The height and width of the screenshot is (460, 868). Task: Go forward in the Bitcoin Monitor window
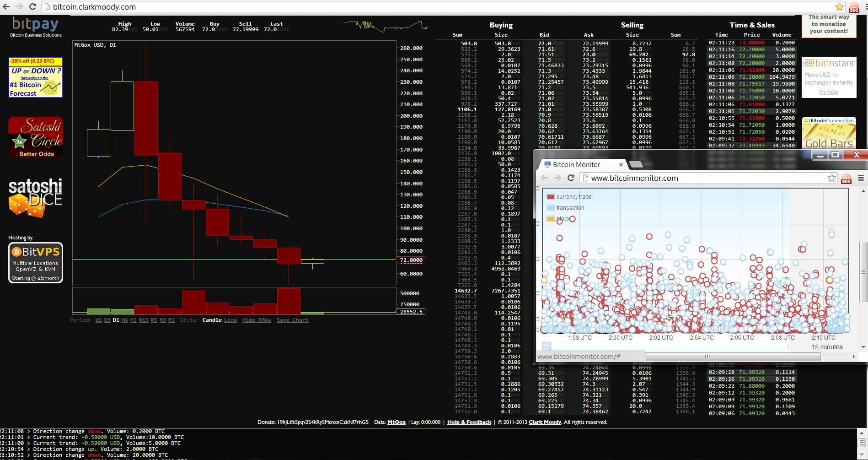(x=557, y=178)
